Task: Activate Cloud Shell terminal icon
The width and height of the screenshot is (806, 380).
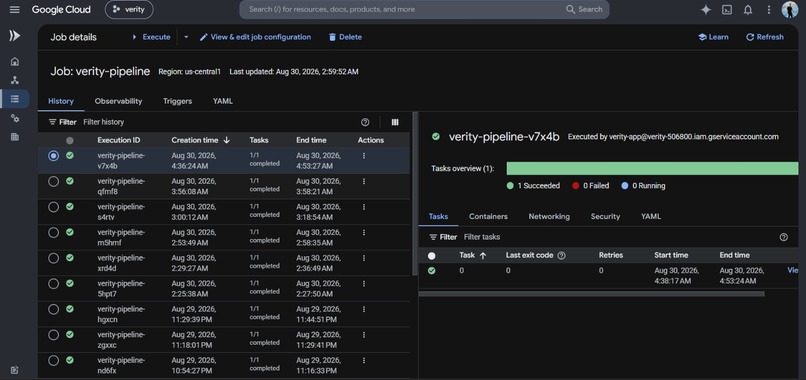Action: [727, 10]
